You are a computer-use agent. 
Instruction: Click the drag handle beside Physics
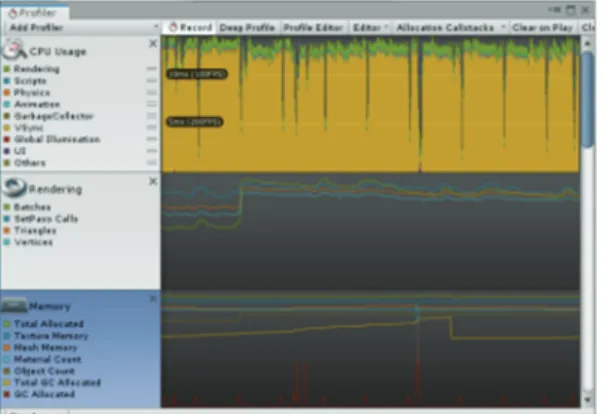(152, 92)
